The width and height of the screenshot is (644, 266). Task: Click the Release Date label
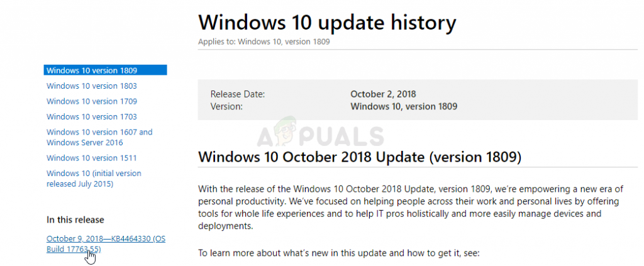[238, 94]
